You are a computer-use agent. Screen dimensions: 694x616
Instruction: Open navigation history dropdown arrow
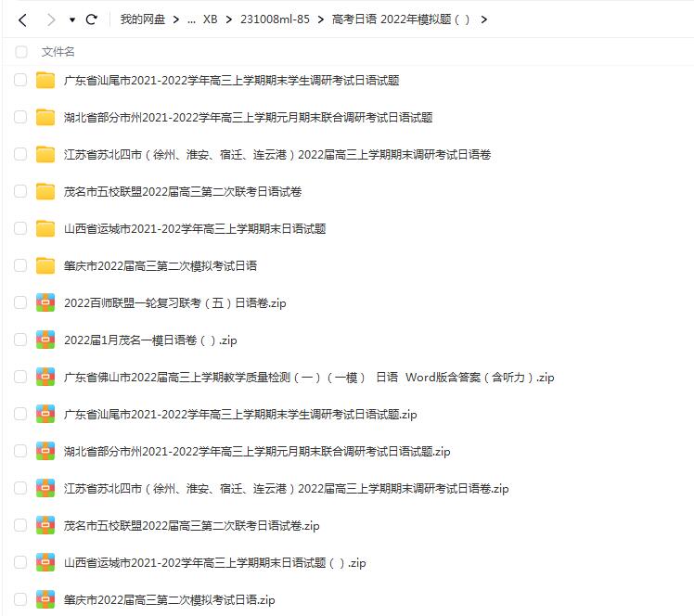71,19
